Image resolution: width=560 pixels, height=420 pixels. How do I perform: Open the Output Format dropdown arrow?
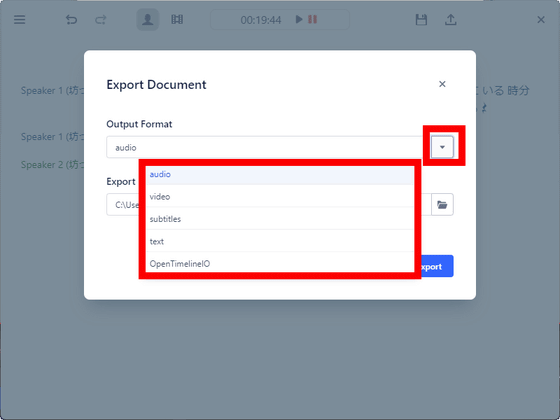442,147
